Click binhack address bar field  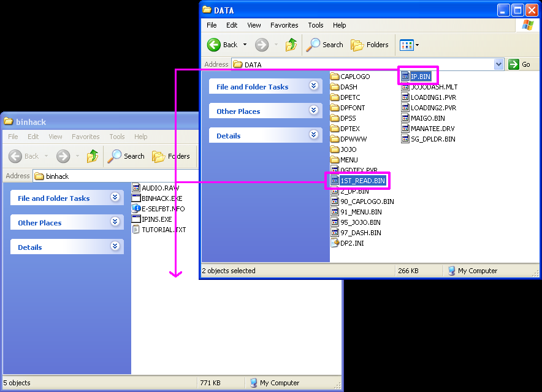pyautogui.click(x=116, y=176)
